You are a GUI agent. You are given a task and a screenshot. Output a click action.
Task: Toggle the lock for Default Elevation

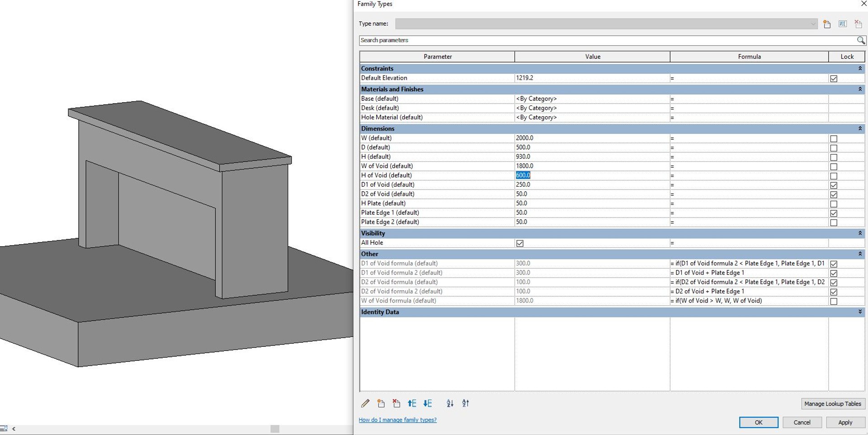coord(834,79)
